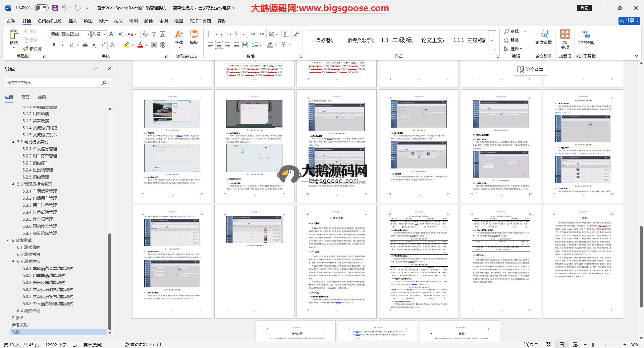Switch to the 页面 navigation tab

pyautogui.click(x=25, y=97)
